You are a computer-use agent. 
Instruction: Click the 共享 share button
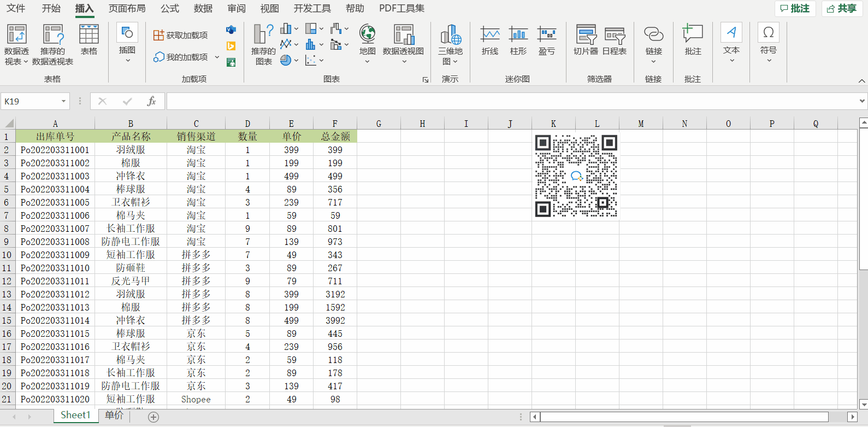pos(842,8)
